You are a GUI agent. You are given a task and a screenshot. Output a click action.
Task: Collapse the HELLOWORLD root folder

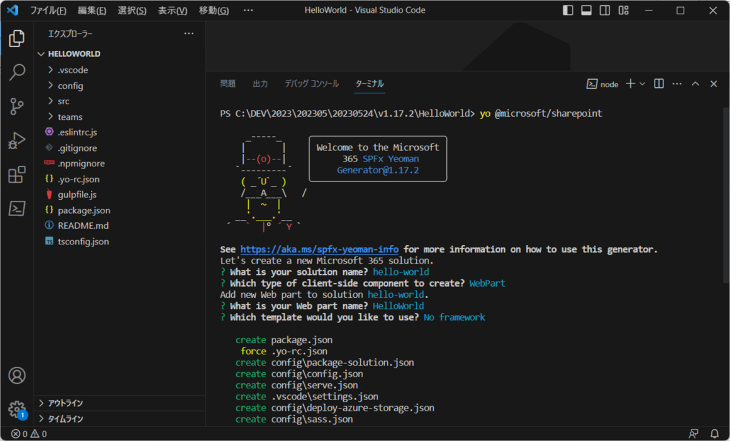(x=120, y=54)
